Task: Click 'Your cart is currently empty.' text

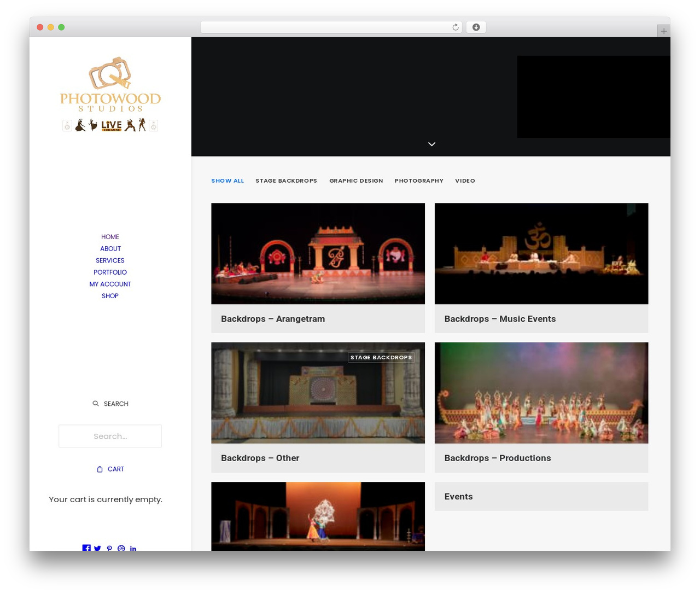Action: [x=106, y=499]
